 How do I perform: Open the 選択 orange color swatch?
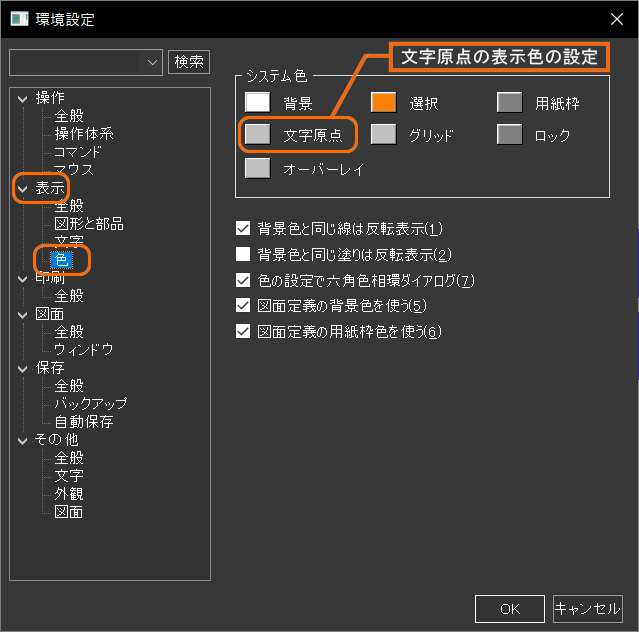pyautogui.click(x=384, y=103)
